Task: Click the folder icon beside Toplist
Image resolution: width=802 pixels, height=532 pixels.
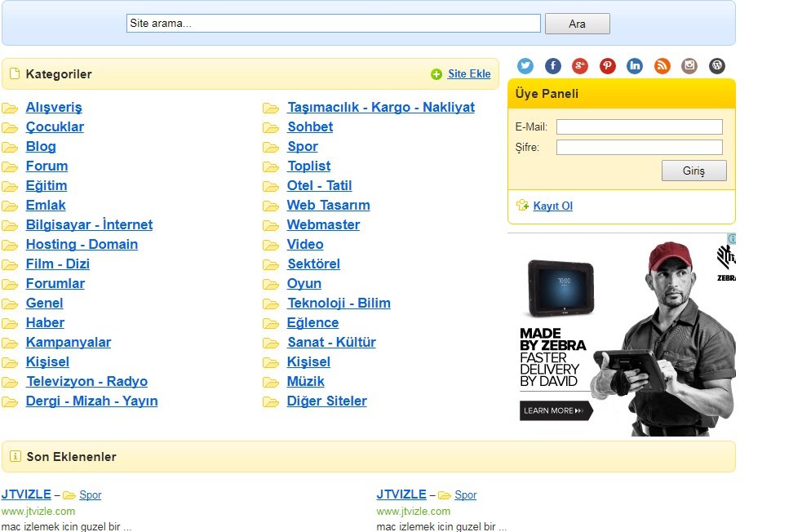Action: click(271, 166)
